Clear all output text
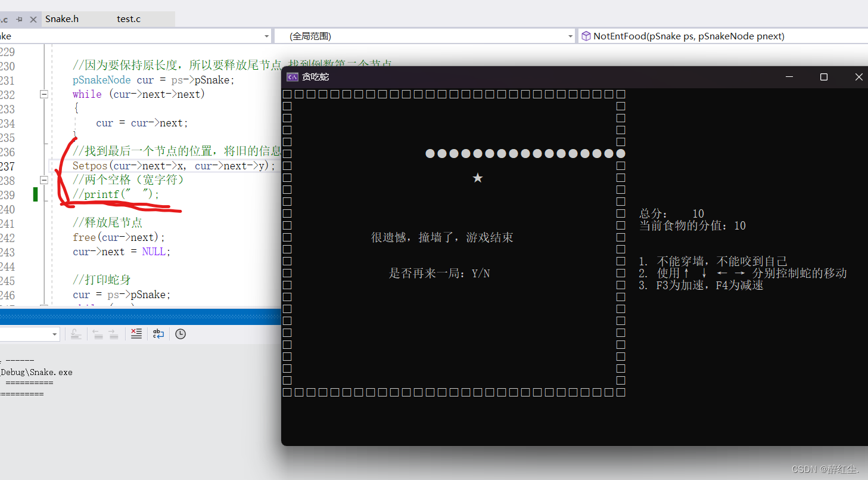 [136, 334]
